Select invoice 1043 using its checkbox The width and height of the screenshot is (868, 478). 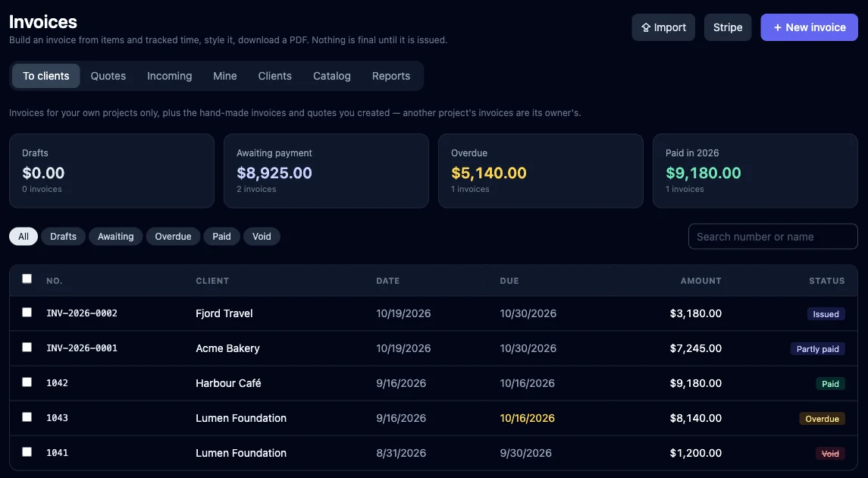point(27,417)
